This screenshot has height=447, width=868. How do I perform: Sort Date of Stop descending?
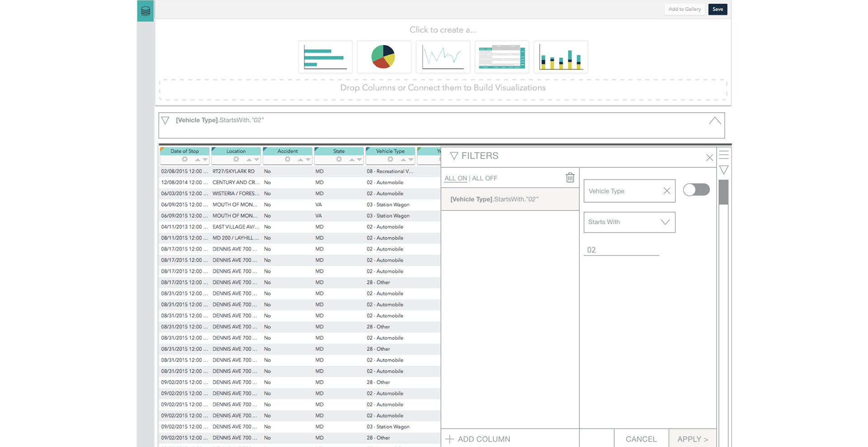(x=205, y=160)
